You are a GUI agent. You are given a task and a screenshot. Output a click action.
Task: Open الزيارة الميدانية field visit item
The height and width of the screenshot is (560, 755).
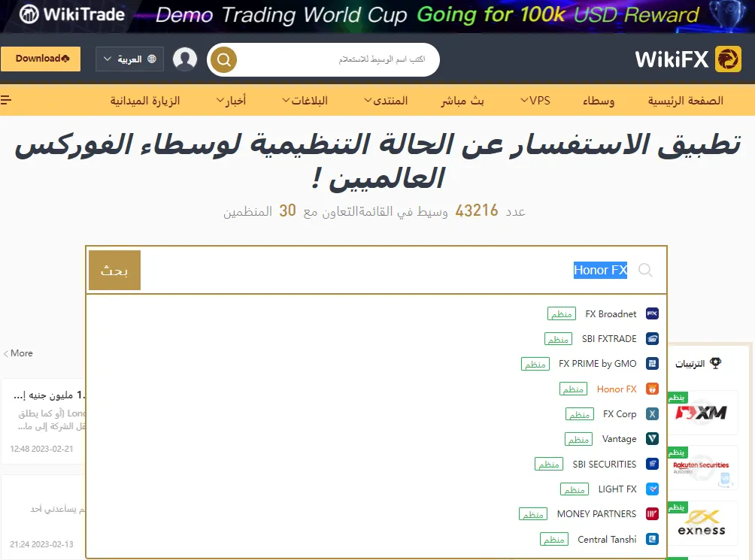[145, 101]
